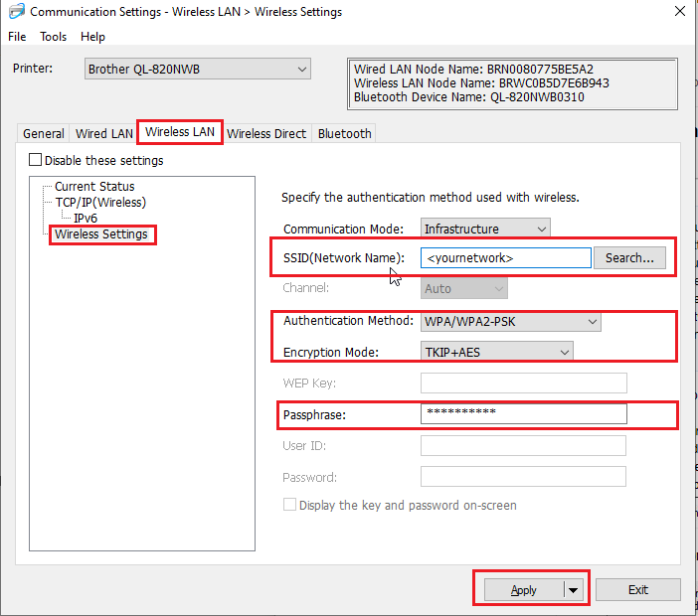This screenshot has width=698, height=616.
Task: Switch to the Wired LAN tab
Action: [103, 133]
